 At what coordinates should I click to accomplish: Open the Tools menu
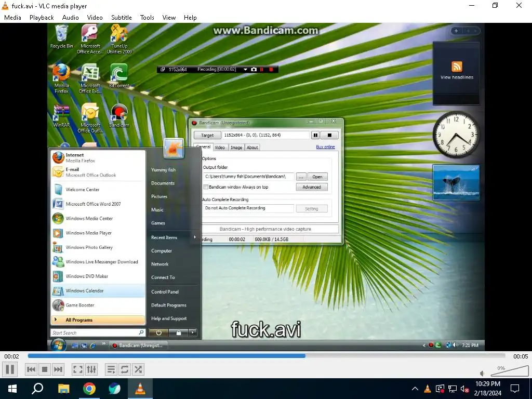click(x=147, y=18)
